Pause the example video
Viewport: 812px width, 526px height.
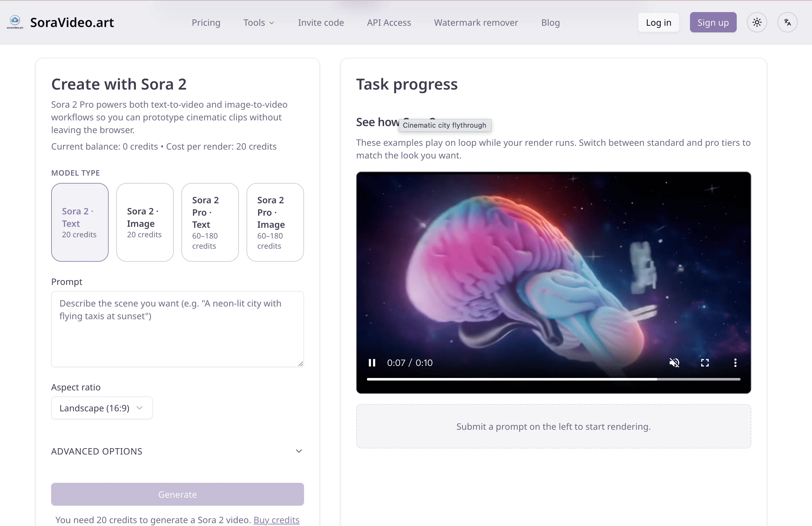[372, 363]
